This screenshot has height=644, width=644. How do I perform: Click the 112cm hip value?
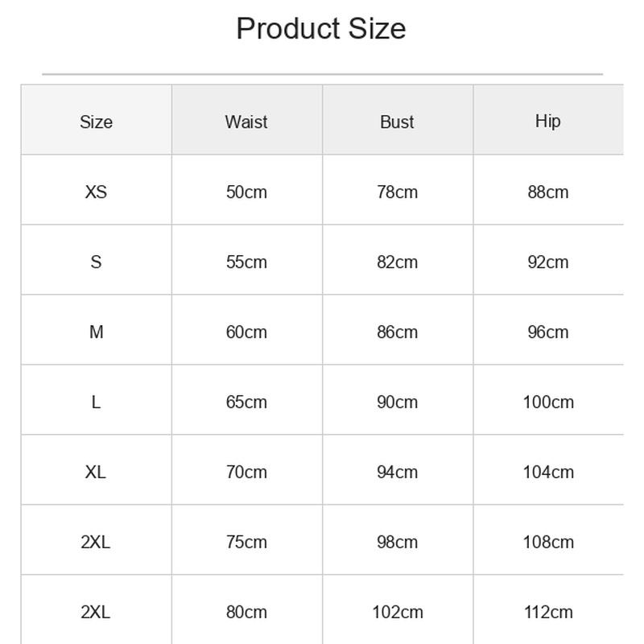pos(548,613)
